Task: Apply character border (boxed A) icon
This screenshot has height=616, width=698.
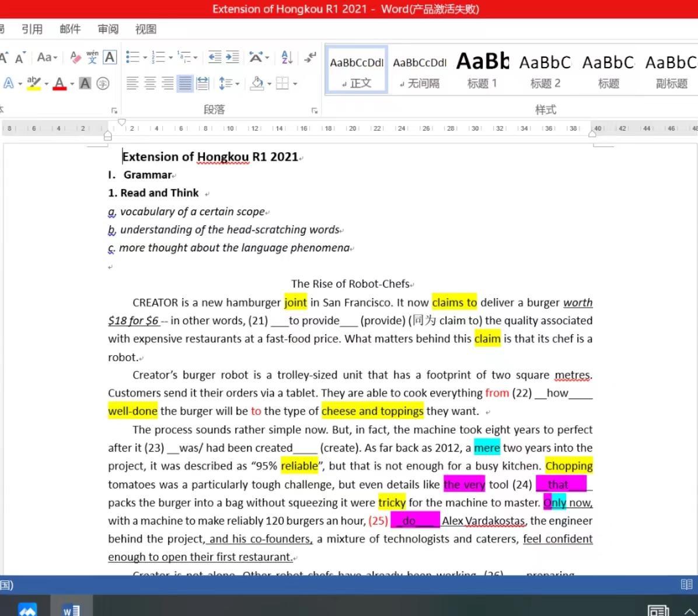Action: (x=110, y=57)
